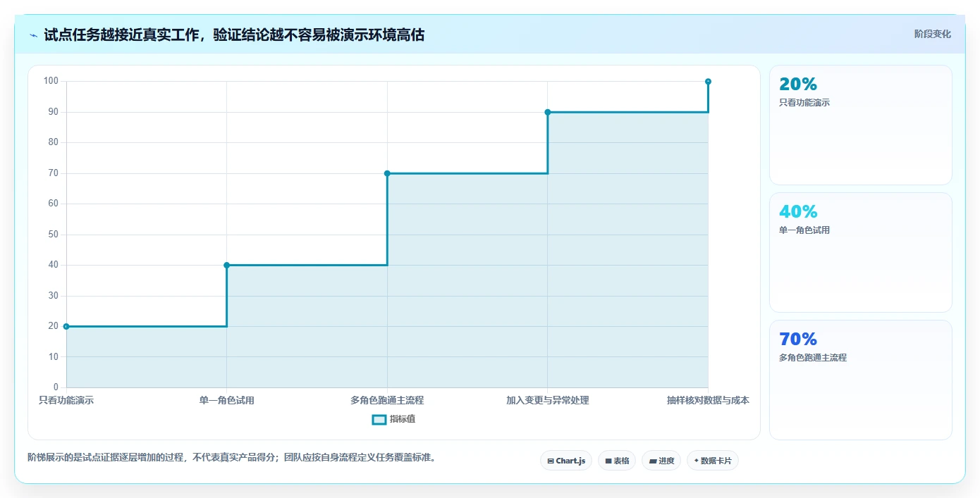Open the 70% 多角色跑通主流程 card
This screenshot has width=980, height=498.
click(x=860, y=380)
